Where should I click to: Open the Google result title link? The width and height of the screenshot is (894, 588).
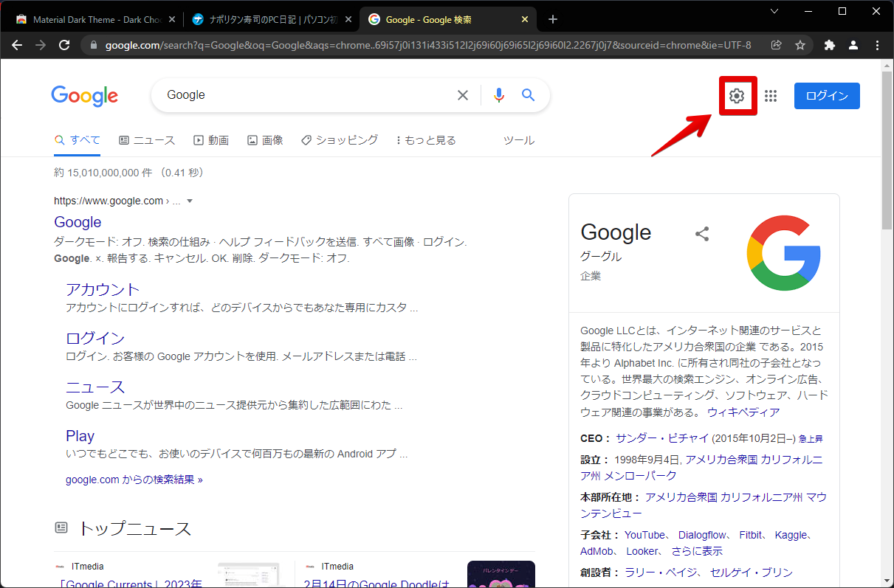(x=78, y=222)
